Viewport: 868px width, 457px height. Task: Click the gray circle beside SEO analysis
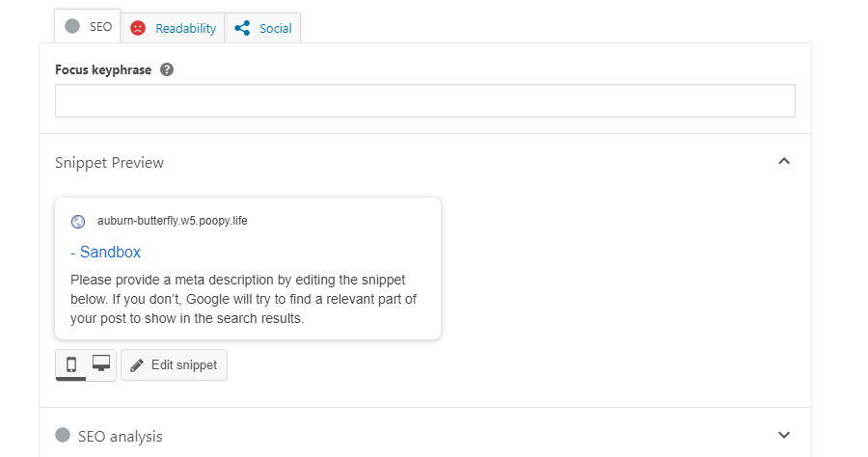[x=64, y=436]
